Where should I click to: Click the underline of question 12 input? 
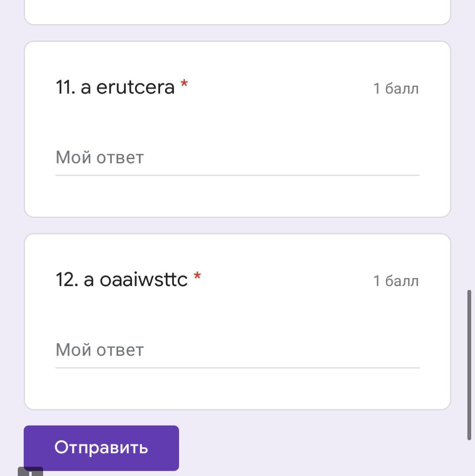(237, 367)
